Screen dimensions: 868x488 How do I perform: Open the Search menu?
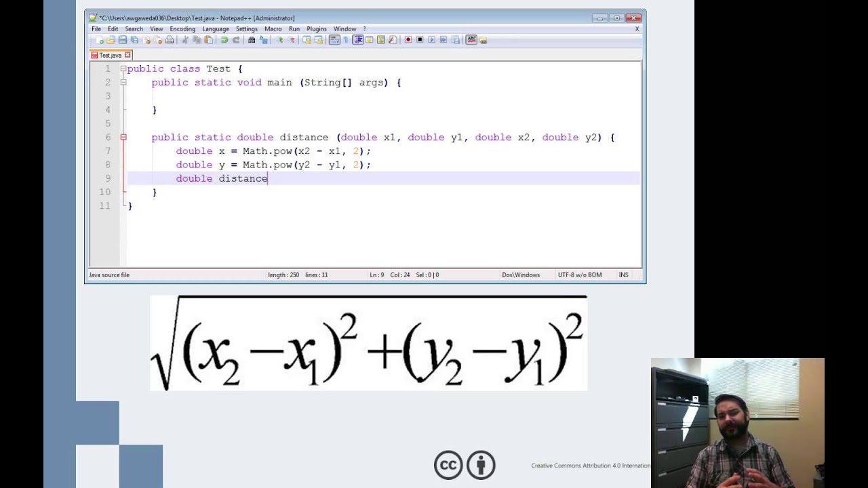click(x=134, y=29)
